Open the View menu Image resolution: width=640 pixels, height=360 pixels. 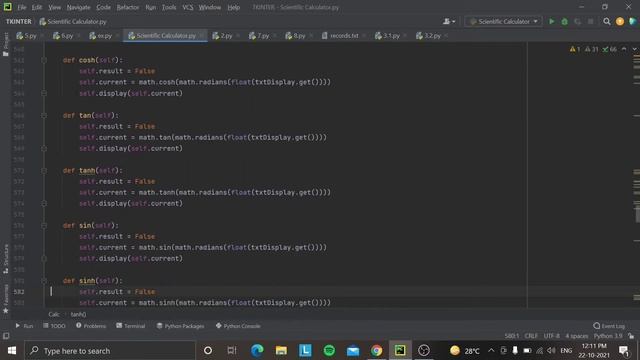pyautogui.click(x=54, y=7)
